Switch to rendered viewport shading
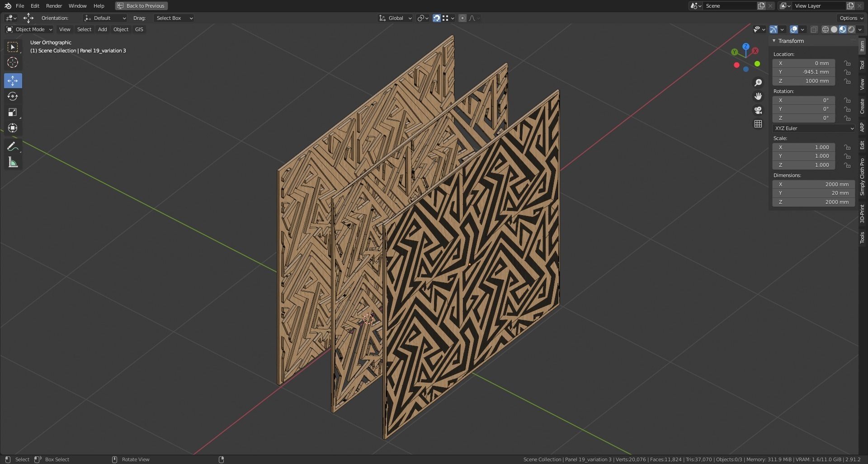The height and width of the screenshot is (464, 868). [x=851, y=29]
